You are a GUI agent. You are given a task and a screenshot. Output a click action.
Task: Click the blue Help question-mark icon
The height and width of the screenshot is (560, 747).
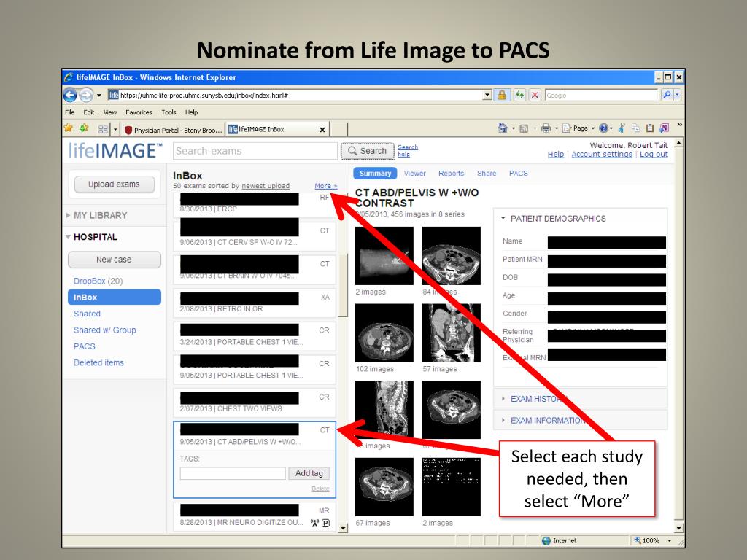603,128
